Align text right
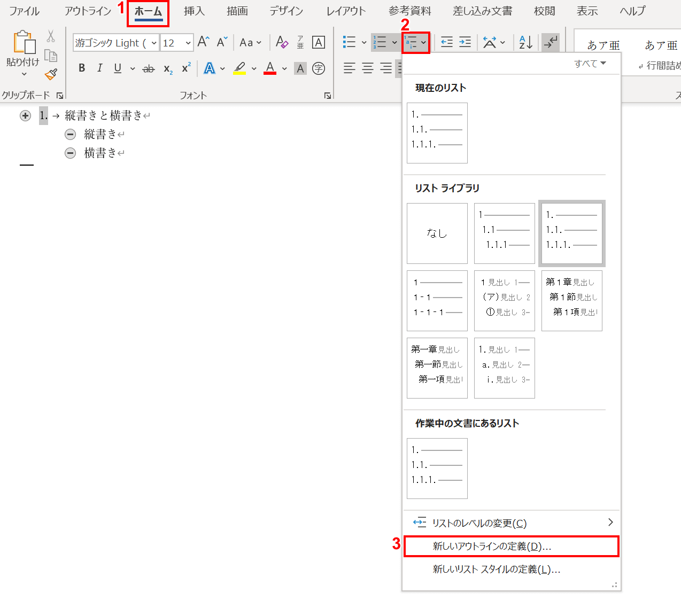 (x=385, y=68)
